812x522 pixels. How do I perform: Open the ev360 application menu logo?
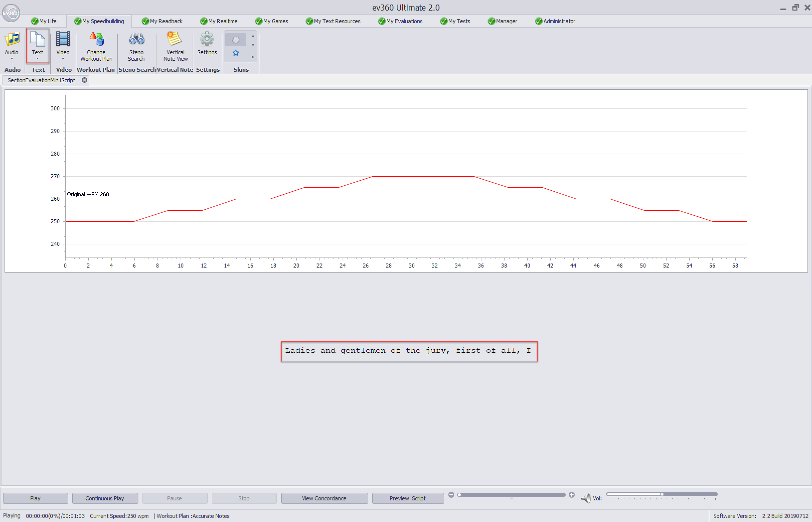(x=11, y=13)
